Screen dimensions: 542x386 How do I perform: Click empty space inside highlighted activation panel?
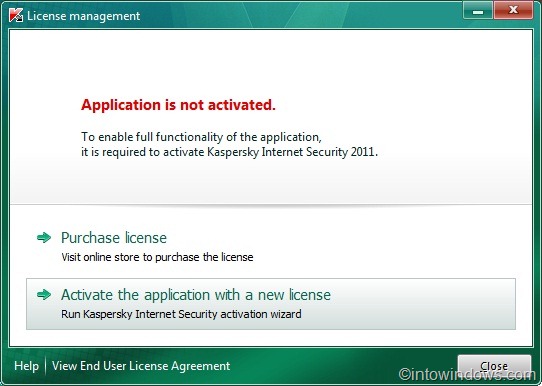pyautogui.click(x=422, y=304)
